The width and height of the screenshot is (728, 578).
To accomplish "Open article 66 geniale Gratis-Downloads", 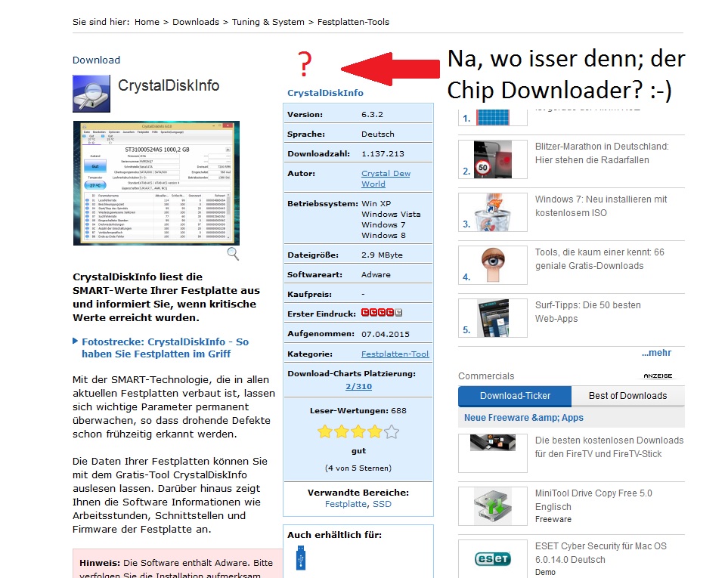I will (599, 259).
